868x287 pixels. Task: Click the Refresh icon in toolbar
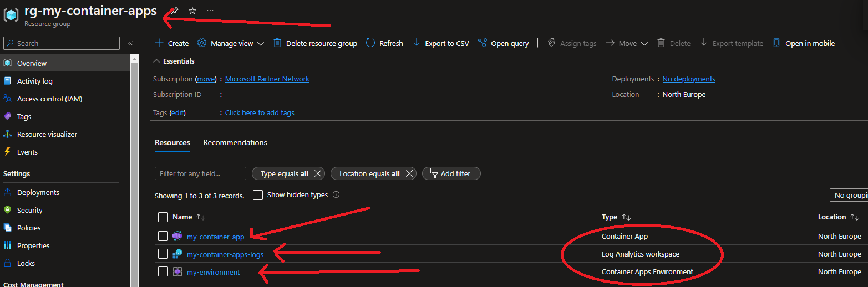pyautogui.click(x=371, y=43)
